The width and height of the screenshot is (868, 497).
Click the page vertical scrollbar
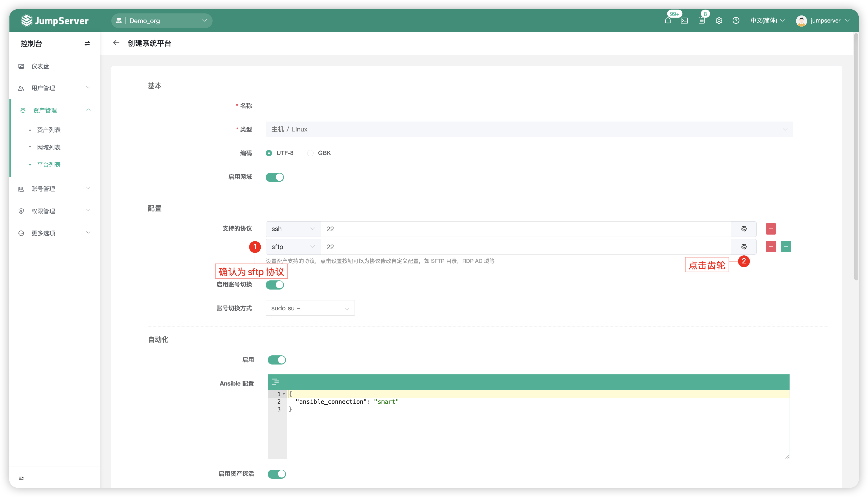856,157
